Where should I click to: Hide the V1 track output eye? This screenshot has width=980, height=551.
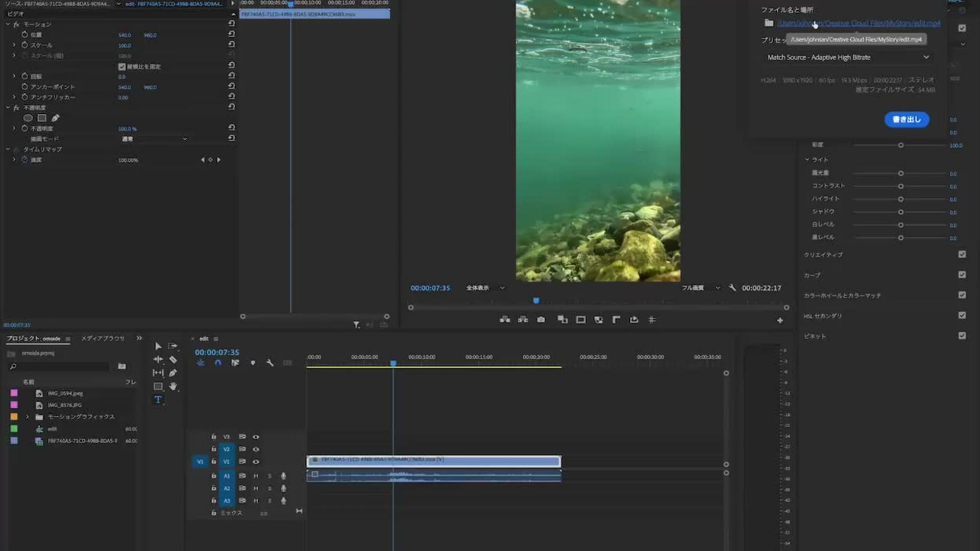tap(256, 462)
